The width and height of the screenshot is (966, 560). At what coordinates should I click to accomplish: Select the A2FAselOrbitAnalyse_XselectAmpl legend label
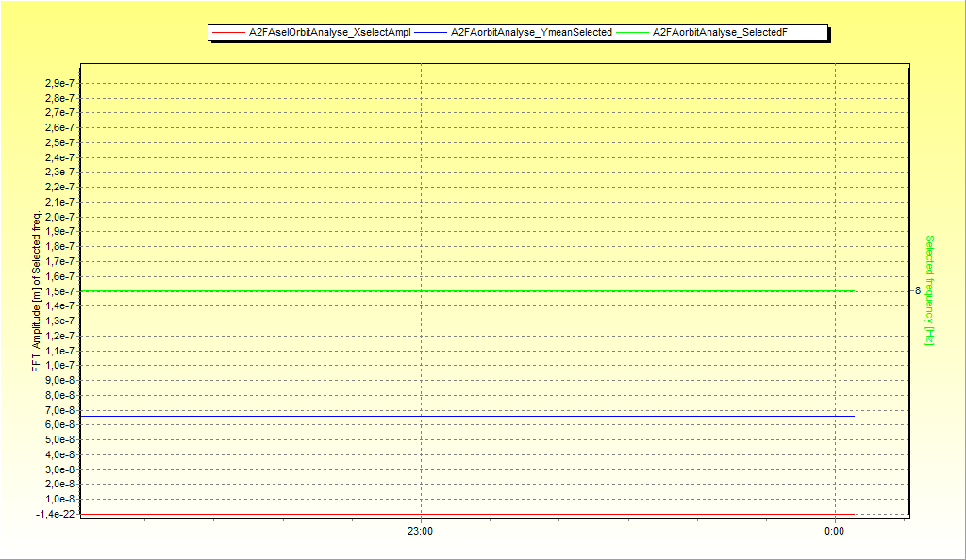pos(329,33)
